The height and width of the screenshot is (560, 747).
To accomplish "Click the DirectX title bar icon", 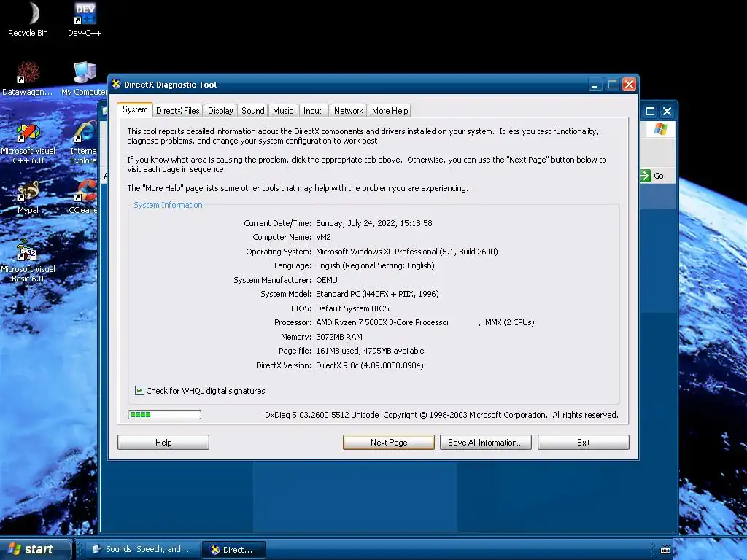I will (116, 85).
